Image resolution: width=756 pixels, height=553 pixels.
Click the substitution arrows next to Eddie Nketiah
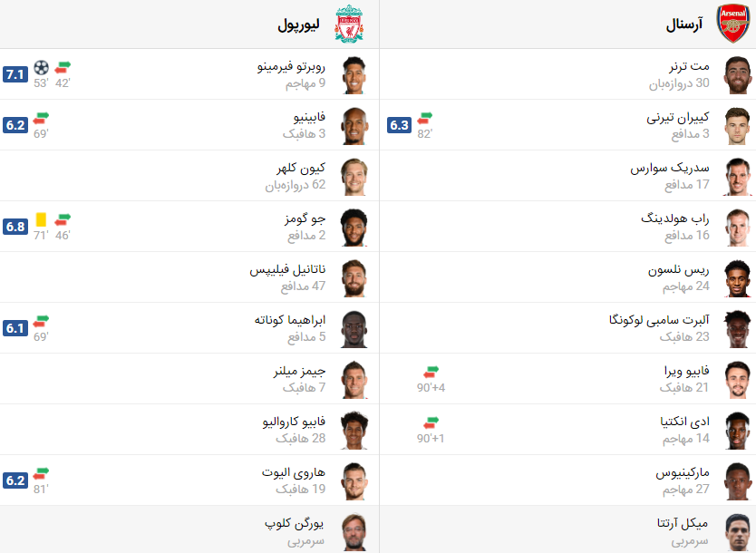pyautogui.click(x=428, y=421)
